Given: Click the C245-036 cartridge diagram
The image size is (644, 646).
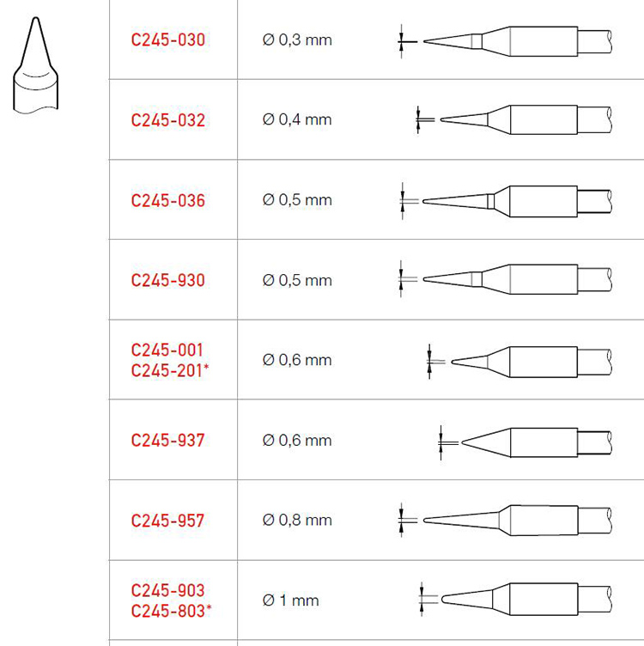Looking at the screenshot, I should [505, 201].
